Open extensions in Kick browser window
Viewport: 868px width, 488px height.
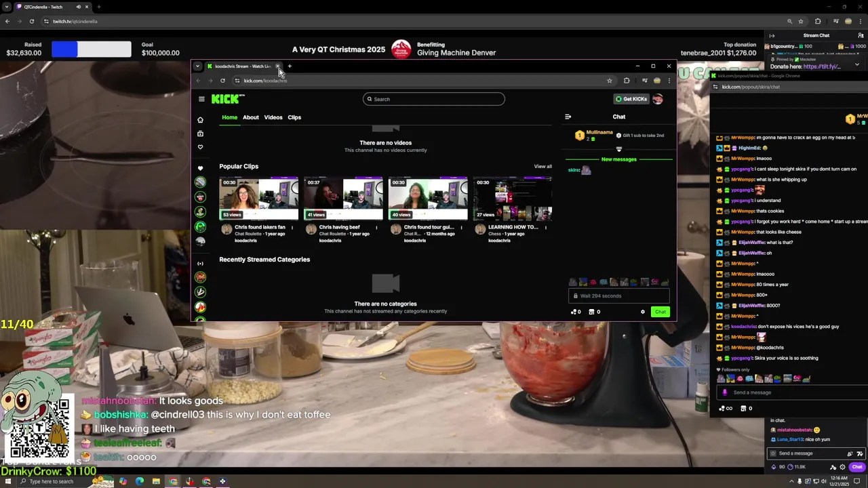[627, 81]
